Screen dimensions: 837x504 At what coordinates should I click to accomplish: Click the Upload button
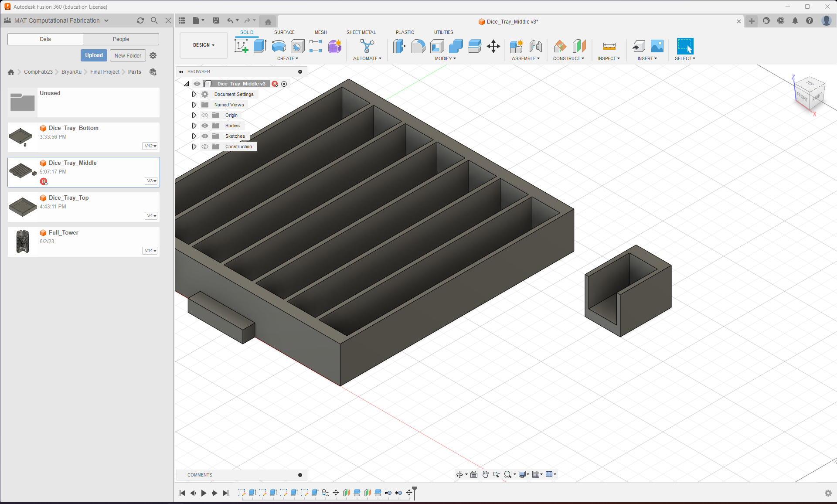click(x=93, y=55)
